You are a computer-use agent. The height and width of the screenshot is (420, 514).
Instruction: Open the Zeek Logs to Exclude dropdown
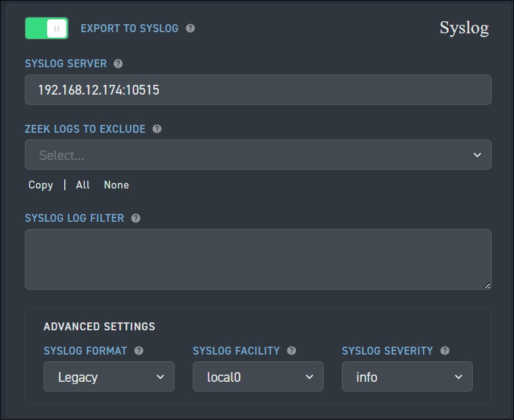pyautogui.click(x=258, y=155)
